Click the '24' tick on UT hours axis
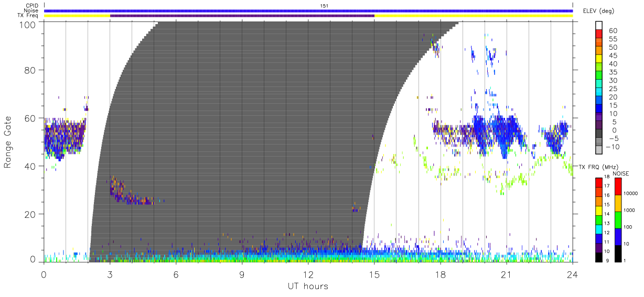 (573, 274)
